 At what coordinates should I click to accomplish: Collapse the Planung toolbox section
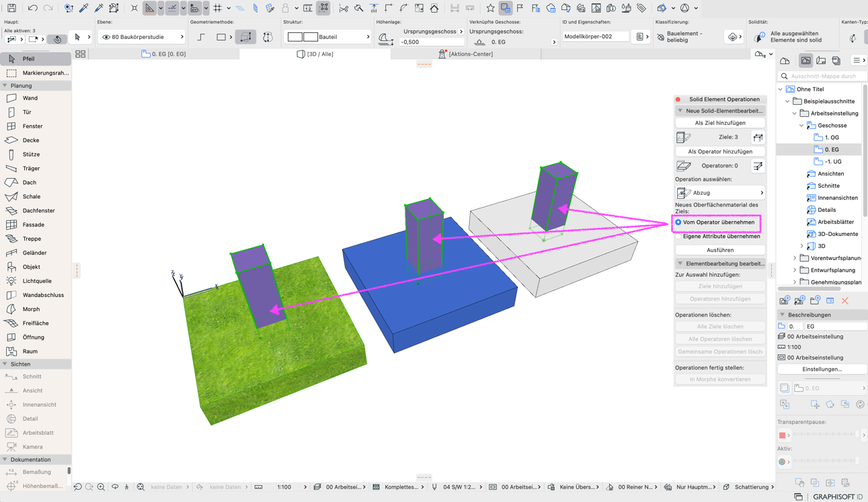point(5,86)
